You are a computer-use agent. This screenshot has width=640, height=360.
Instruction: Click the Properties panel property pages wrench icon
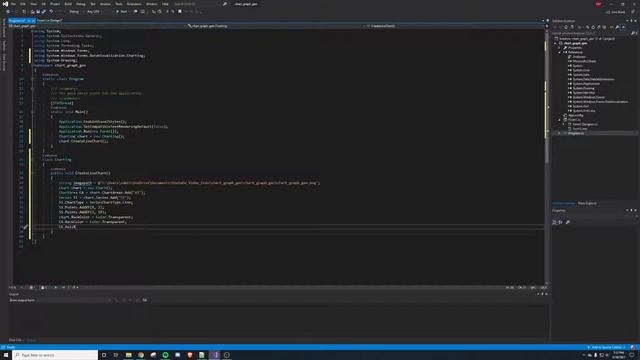568,222
